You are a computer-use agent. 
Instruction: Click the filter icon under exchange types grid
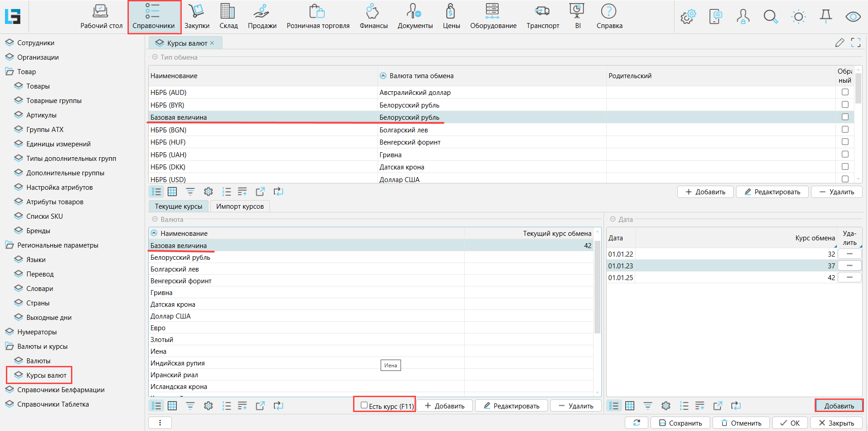coord(190,192)
